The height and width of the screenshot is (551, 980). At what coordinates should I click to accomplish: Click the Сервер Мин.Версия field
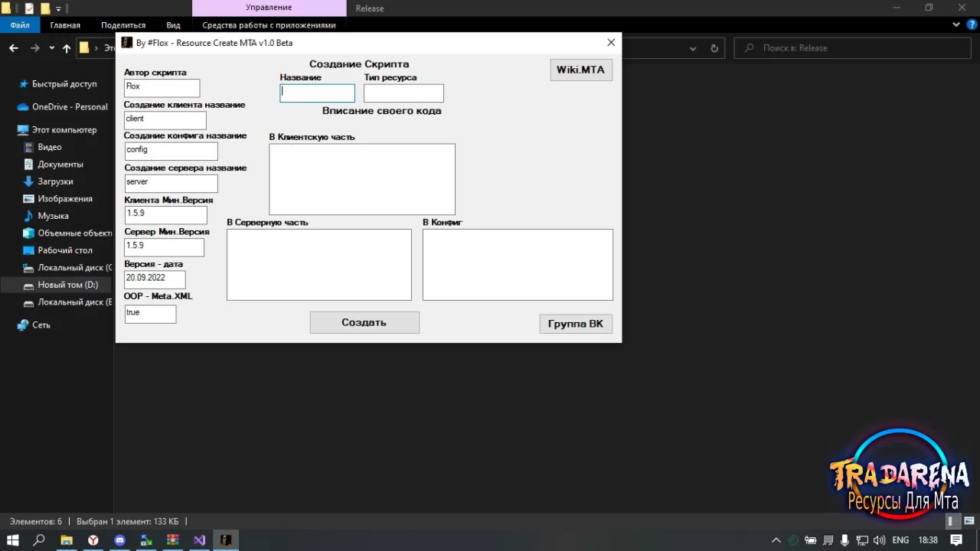tap(164, 246)
